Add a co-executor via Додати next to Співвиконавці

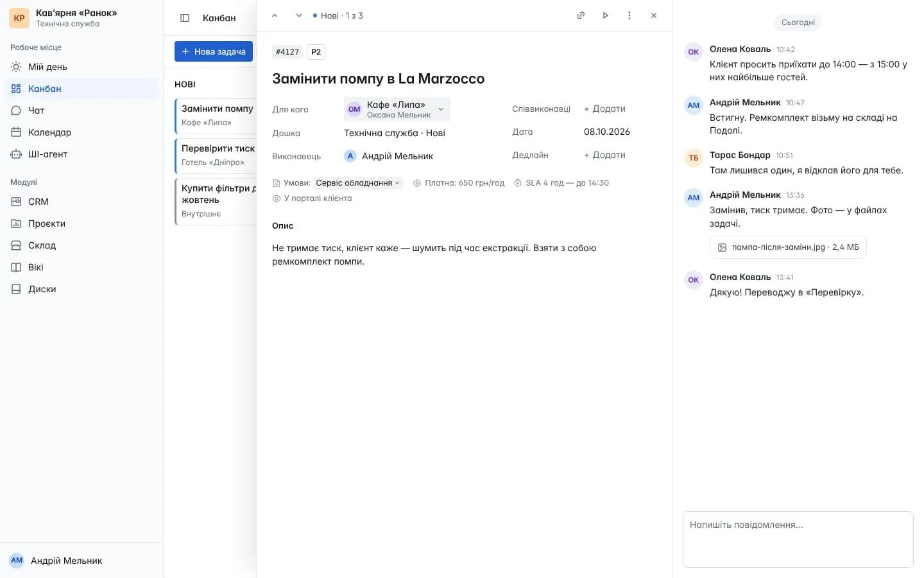[604, 109]
